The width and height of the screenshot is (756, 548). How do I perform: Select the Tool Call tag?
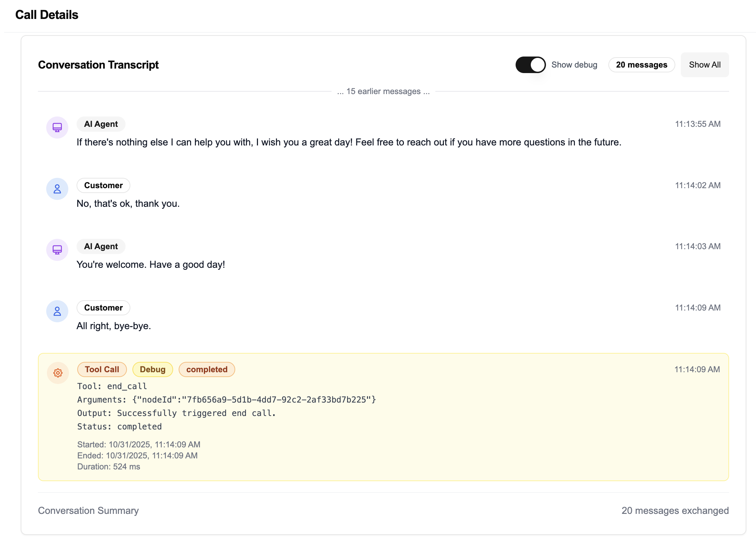tap(102, 369)
